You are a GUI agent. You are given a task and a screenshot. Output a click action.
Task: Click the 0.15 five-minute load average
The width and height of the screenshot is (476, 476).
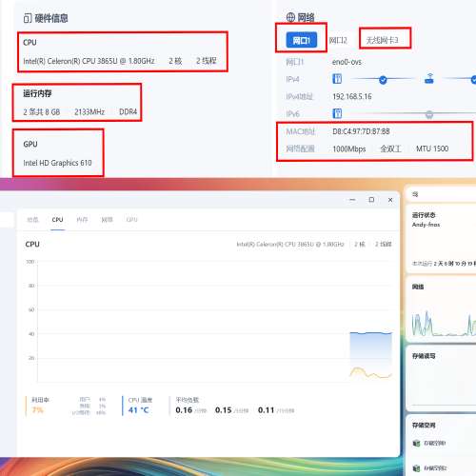[224, 410]
